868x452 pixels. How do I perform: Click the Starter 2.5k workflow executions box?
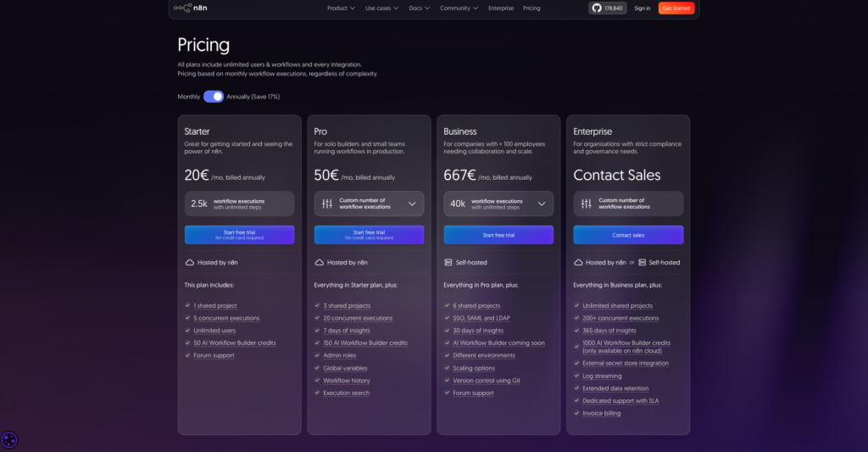(239, 204)
